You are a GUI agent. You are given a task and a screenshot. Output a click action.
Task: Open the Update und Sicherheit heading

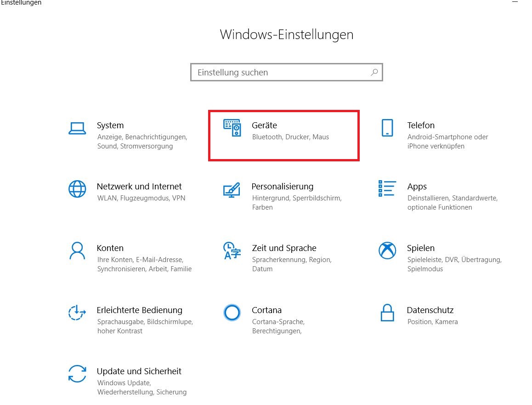139,371
